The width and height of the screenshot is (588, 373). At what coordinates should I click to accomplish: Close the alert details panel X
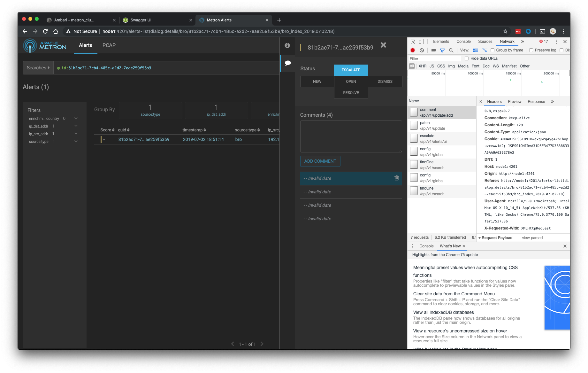383,45
